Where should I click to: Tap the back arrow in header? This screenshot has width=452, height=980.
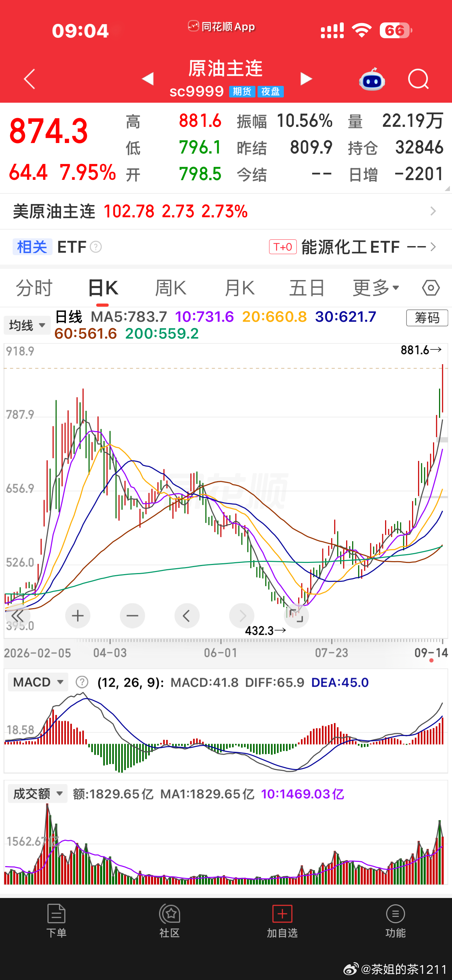click(30, 79)
